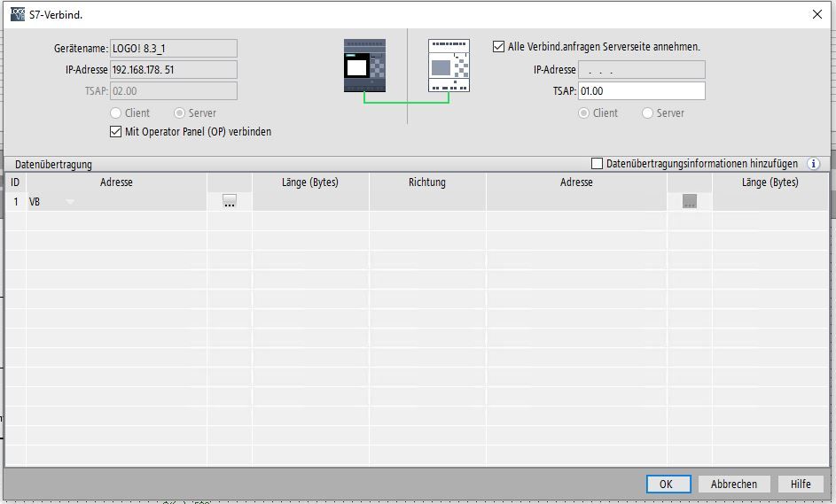This screenshot has height=504, width=836.
Task: Toggle 'Alle Verbind.anfragen Serverseite annehmen' checkbox
Action: click(498, 47)
